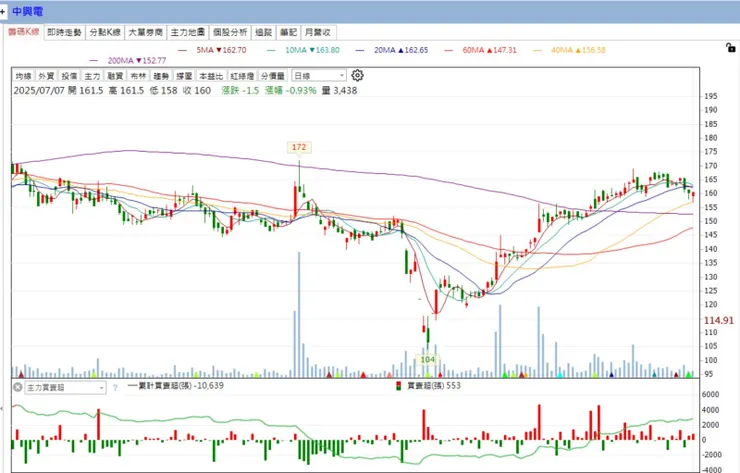Open the 筆記 tab

288,32
